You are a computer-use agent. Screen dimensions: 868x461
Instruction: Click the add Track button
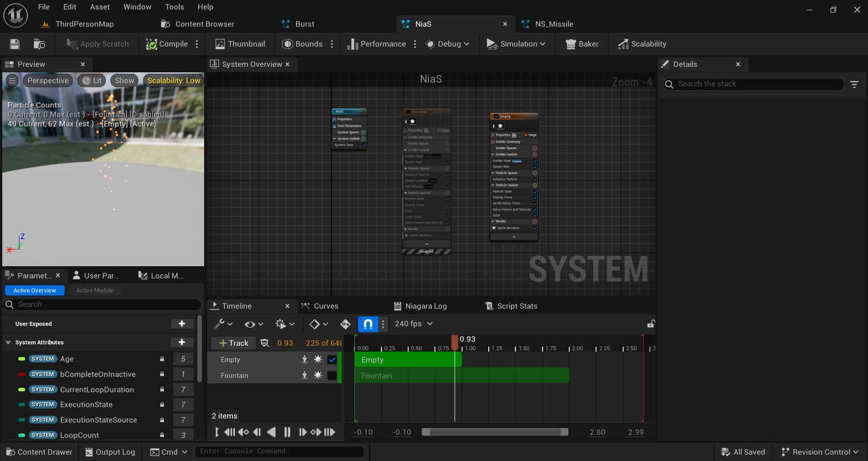click(233, 343)
